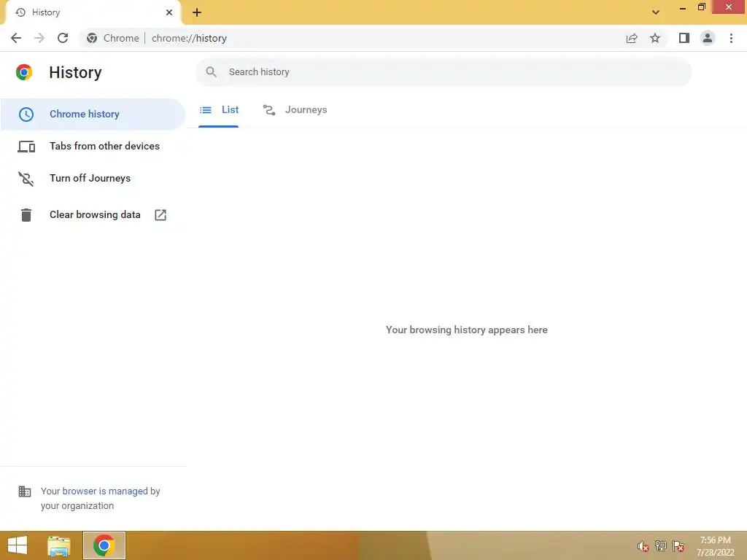Open File Explorer from the taskbar
This screenshot has width=747, height=560.
59,545
